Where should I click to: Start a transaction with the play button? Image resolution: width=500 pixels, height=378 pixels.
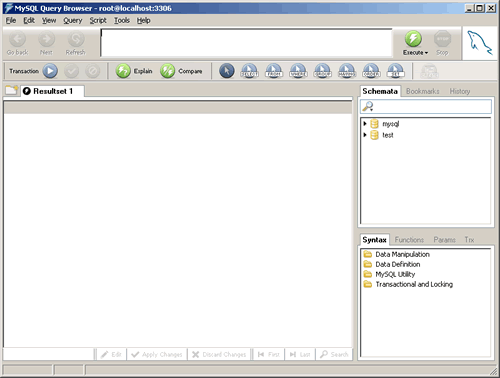pyautogui.click(x=50, y=71)
